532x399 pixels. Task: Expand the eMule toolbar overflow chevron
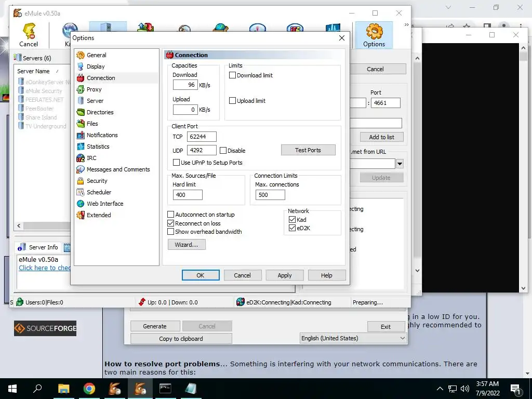tap(406, 24)
